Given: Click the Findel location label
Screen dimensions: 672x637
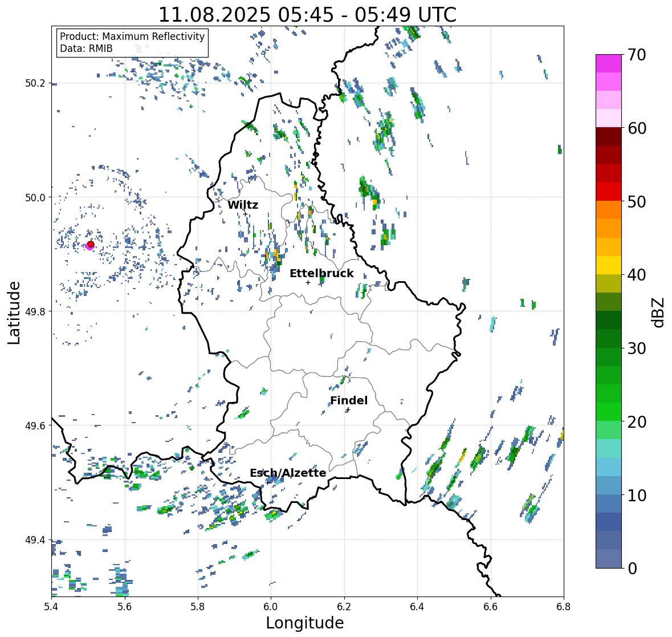Looking at the screenshot, I should point(349,400).
